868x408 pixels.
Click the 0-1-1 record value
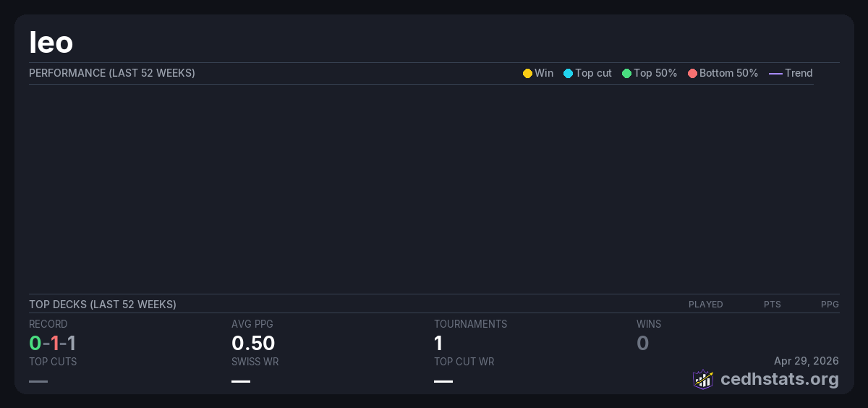point(53,343)
